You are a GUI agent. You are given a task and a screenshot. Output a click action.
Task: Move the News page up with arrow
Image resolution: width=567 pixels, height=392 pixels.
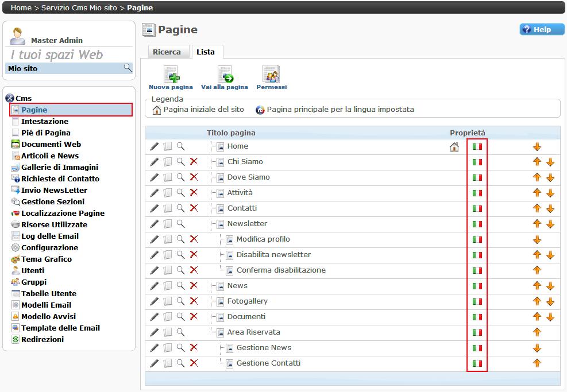coord(537,286)
